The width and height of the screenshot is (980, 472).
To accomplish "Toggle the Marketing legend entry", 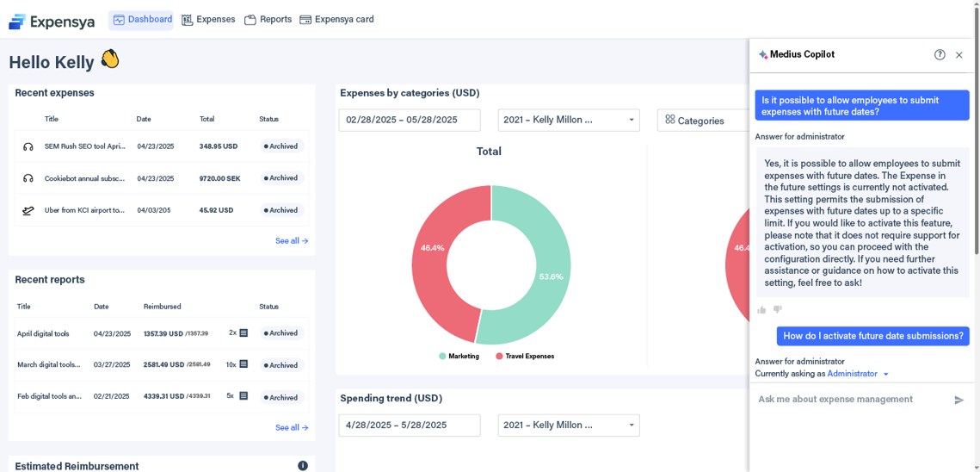I will point(459,357).
